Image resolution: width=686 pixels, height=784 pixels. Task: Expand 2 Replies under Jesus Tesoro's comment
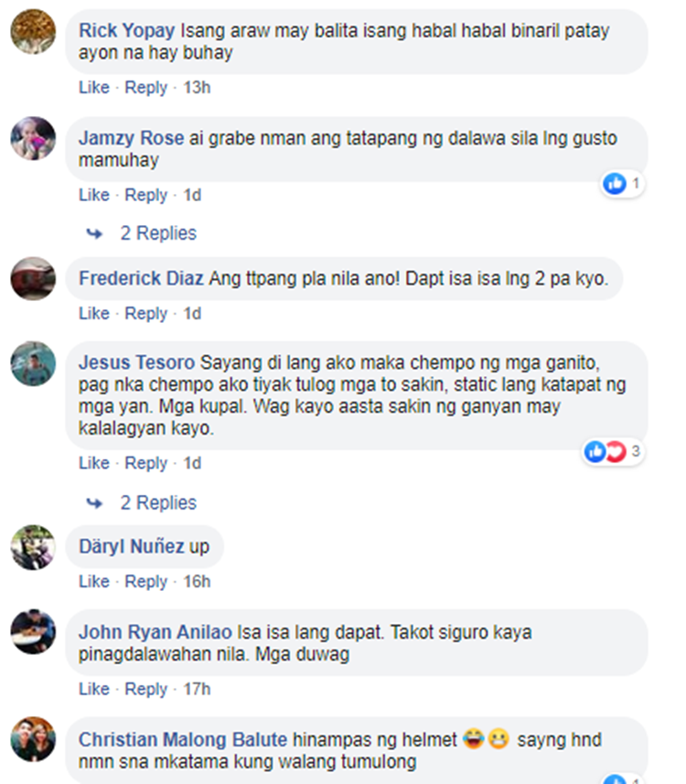[x=158, y=503]
